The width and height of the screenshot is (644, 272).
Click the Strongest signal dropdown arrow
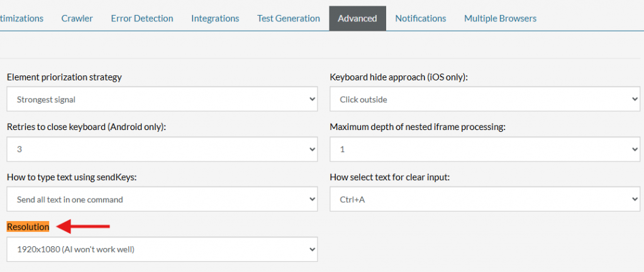(313, 99)
